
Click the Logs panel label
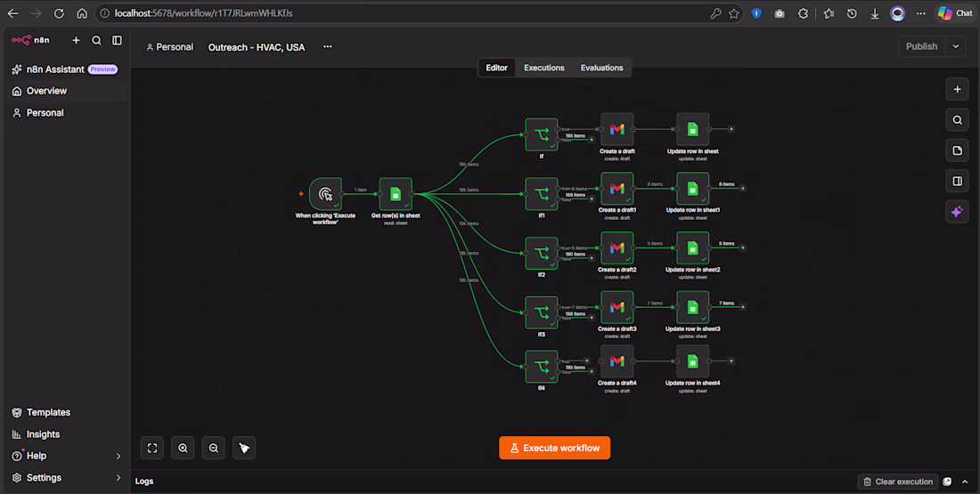[144, 482]
